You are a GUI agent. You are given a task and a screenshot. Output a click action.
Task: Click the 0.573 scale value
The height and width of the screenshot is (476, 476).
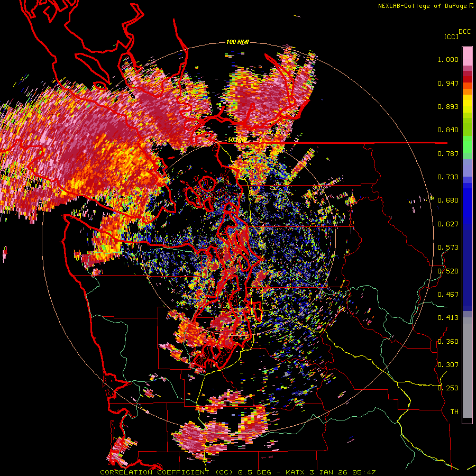click(x=448, y=248)
